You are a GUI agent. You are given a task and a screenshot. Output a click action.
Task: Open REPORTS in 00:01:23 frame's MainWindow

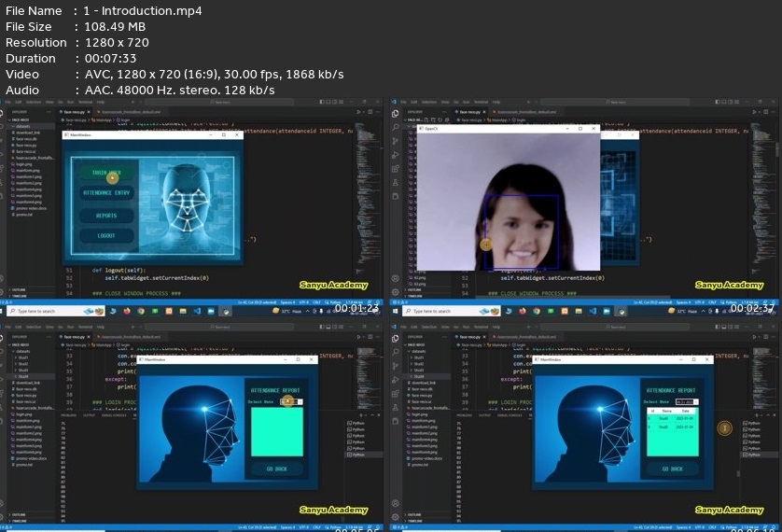click(106, 216)
